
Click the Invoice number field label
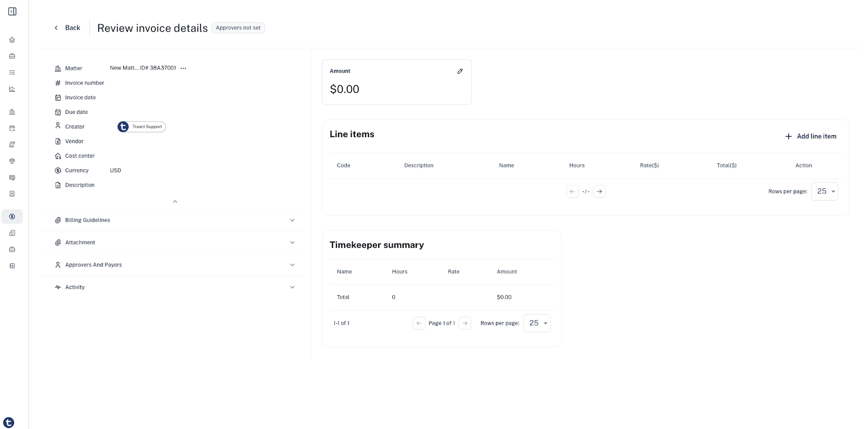pos(85,83)
